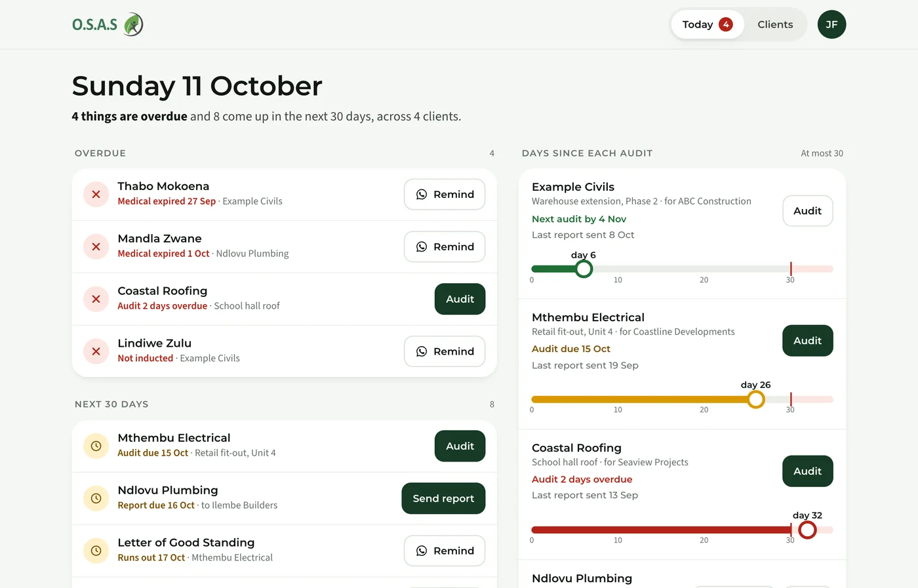Click the clock icon beside Mthembu Electrical

96,446
